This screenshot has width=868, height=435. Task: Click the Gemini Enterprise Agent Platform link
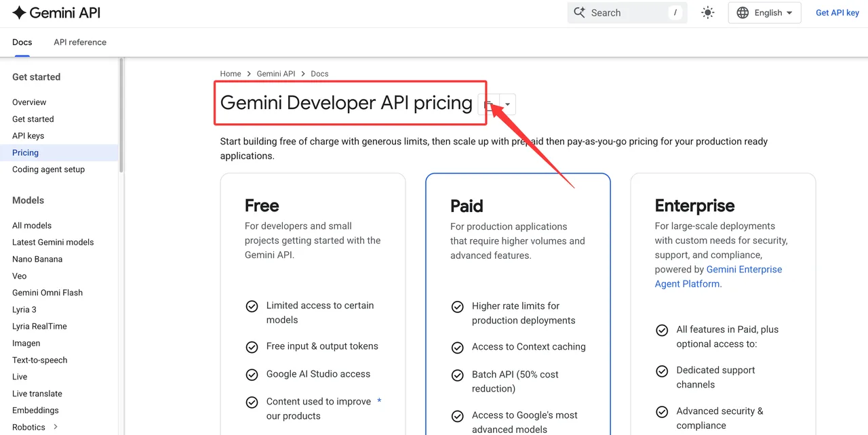[x=718, y=276]
